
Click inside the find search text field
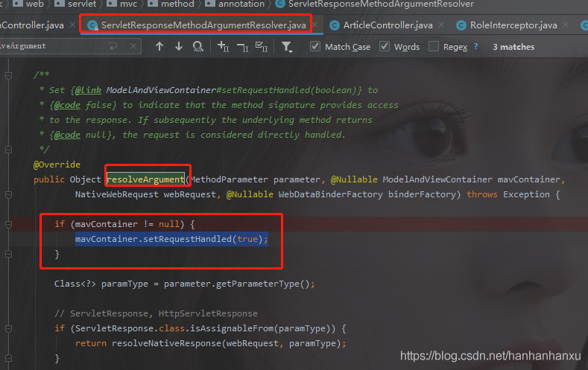52,46
